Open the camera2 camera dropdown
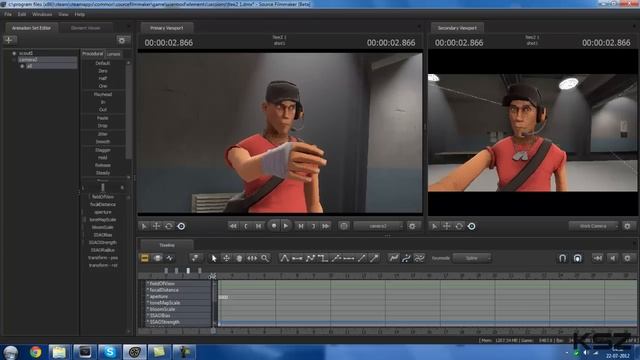 click(x=378, y=226)
